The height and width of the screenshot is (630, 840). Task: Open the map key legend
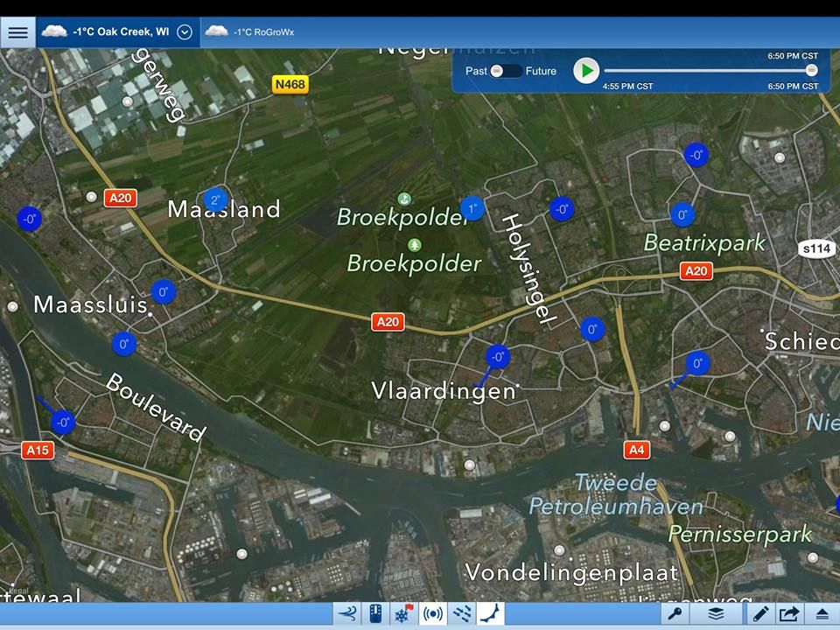click(x=675, y=614)
